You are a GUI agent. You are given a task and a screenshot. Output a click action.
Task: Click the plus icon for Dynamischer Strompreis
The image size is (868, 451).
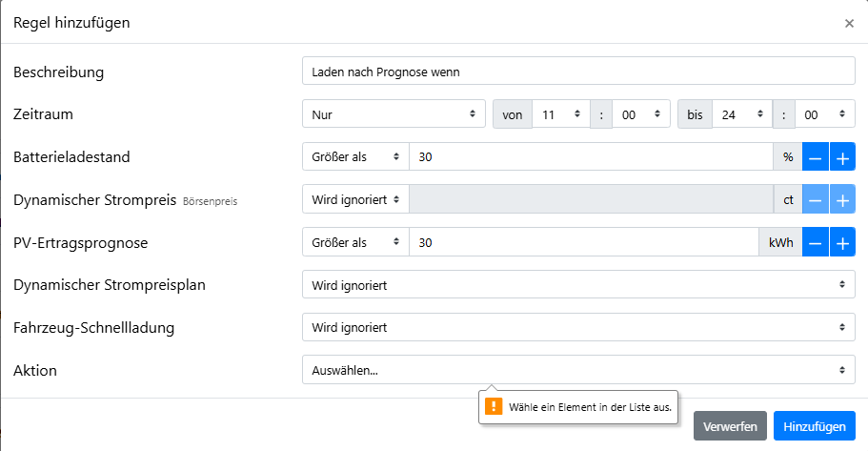point(842,199)
